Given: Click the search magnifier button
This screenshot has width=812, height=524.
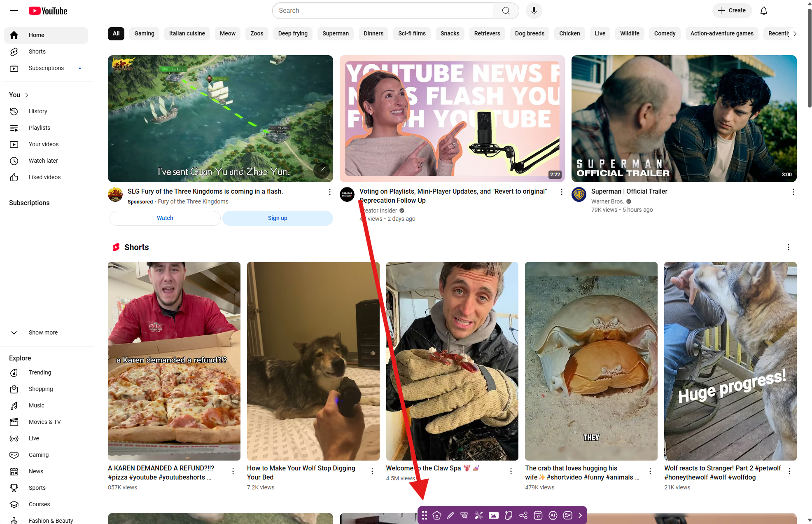Looking at the screenshot, I should pos(506,11).
